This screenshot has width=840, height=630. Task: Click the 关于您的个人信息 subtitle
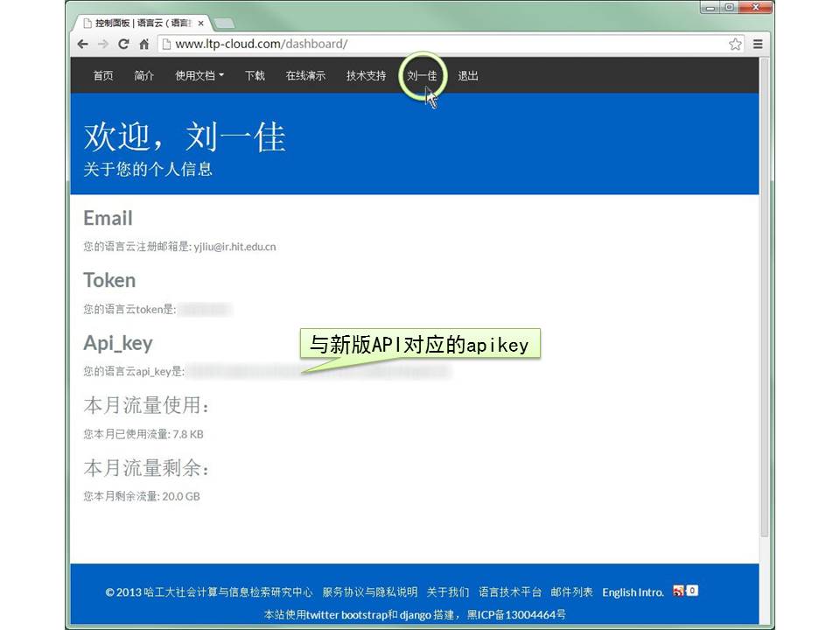click(148, 169)
